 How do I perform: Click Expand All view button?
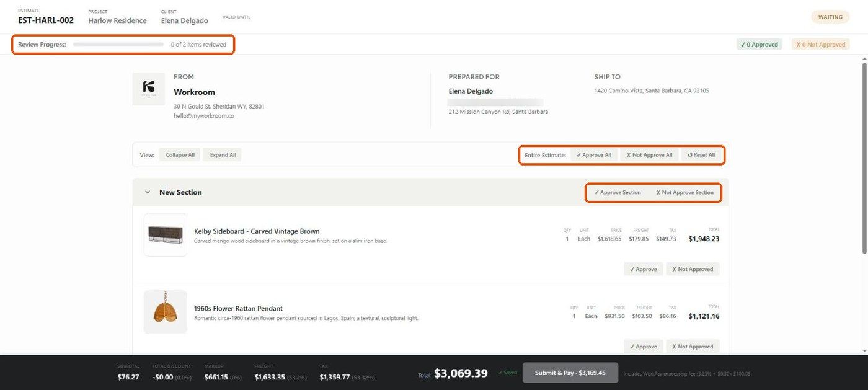pyautogui.click(x=223, y=155)
